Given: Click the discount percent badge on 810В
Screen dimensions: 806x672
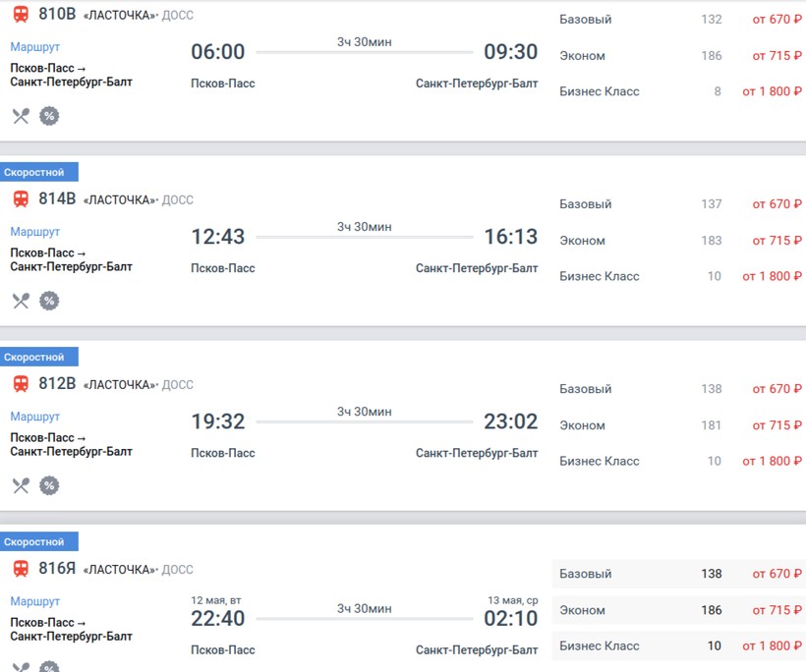Looking at the screenshot, I should (x=49, y=116).
